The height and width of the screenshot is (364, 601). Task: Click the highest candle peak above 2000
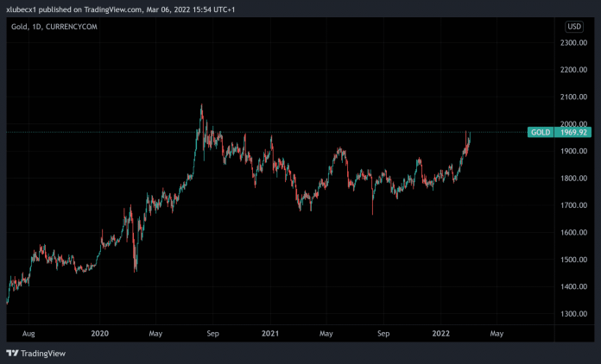coord(202,106)
